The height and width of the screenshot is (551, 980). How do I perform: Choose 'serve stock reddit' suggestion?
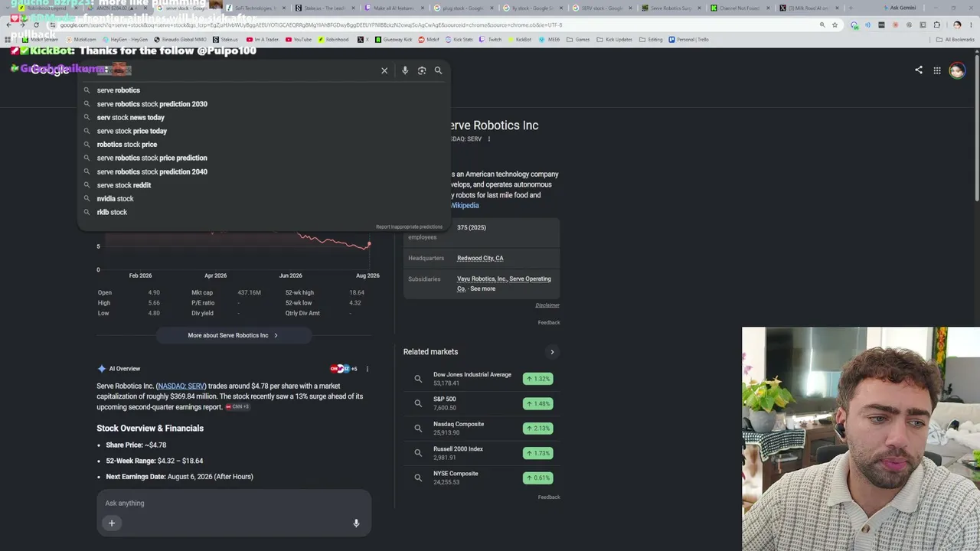point(263,185)
